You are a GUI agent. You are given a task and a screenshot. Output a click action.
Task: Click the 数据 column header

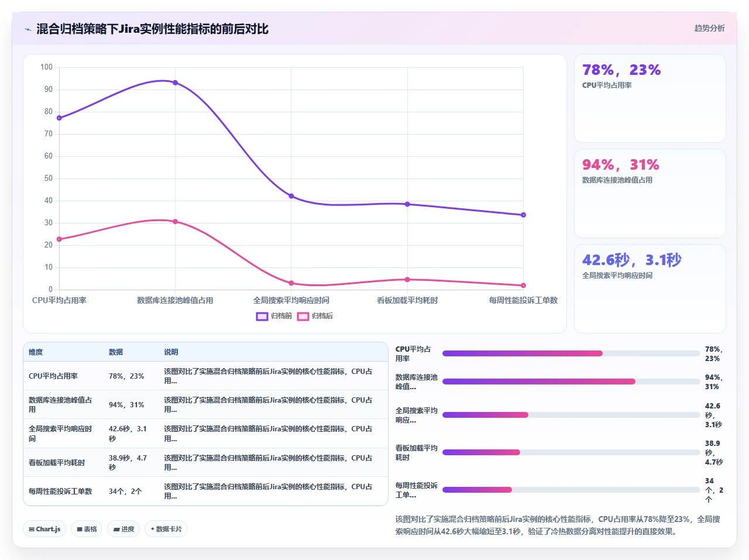click(116, 352)
